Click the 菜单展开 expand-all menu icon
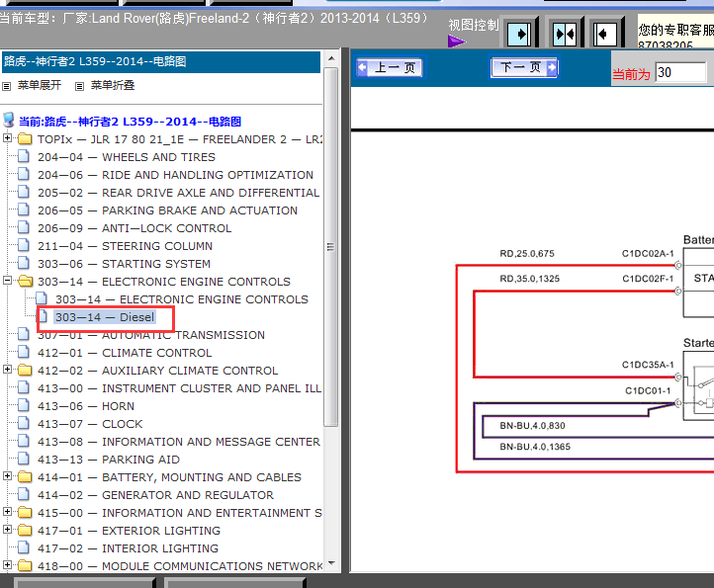Image resolution: width=714 pixels, height=588 pixels. pos(7,87)
